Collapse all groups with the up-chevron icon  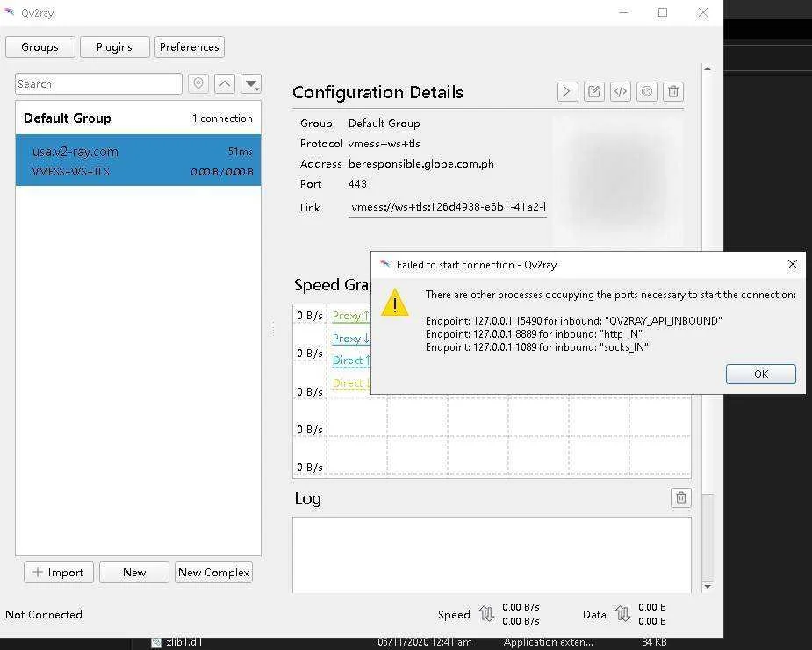[x=225, y=84]
